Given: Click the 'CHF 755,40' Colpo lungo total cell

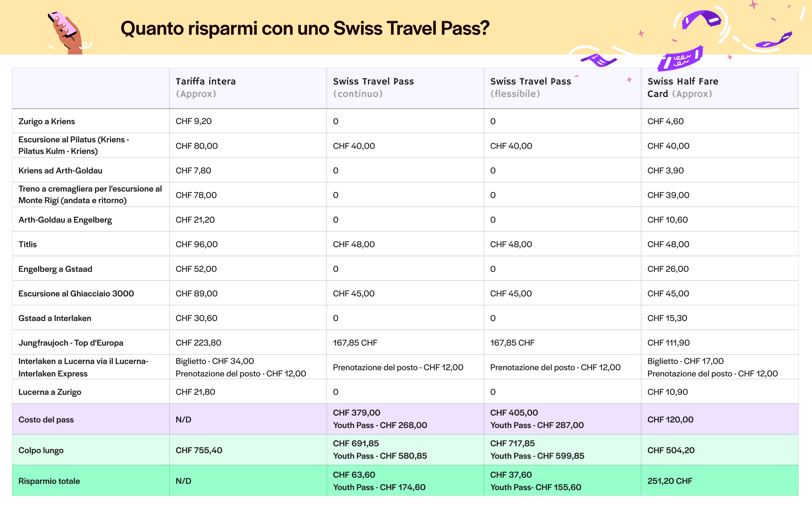Looking at the screenshot, I should [199, 450].
